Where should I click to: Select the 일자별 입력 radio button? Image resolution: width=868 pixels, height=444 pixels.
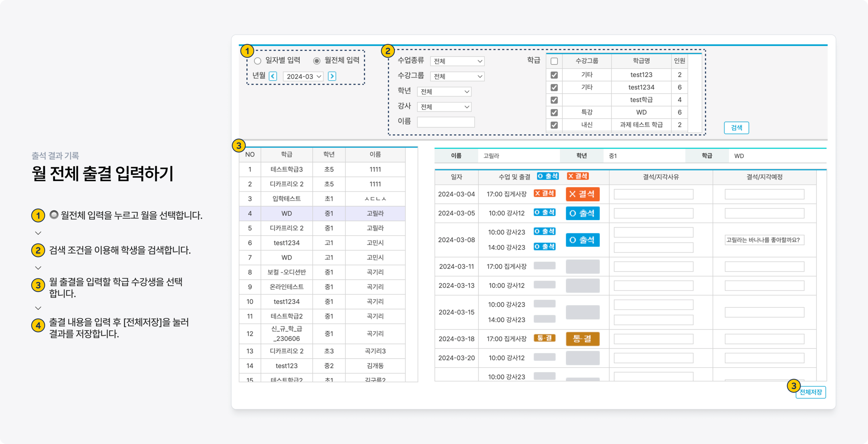(258, 61)
